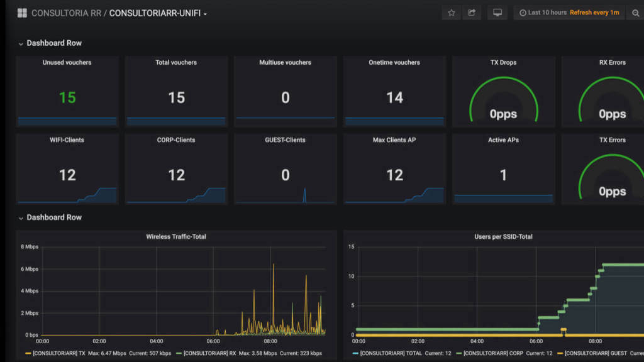This screenshot has width=644, height=362.
Task: Open the Last 10 hours time picker
Action: (x=547, y=13)
